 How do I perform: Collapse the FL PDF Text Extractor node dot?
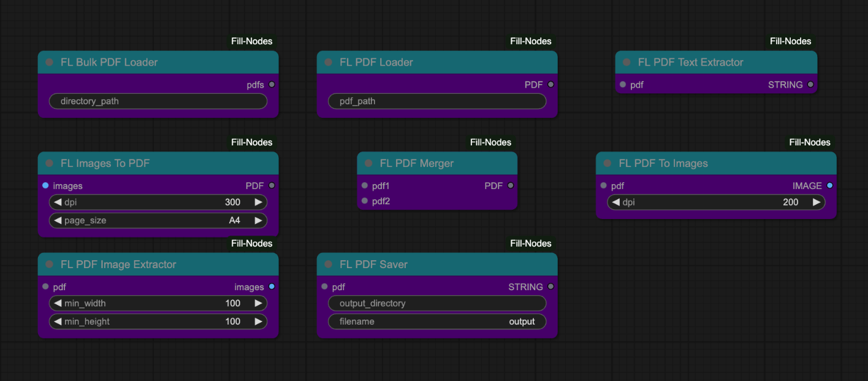pos(626,63)
